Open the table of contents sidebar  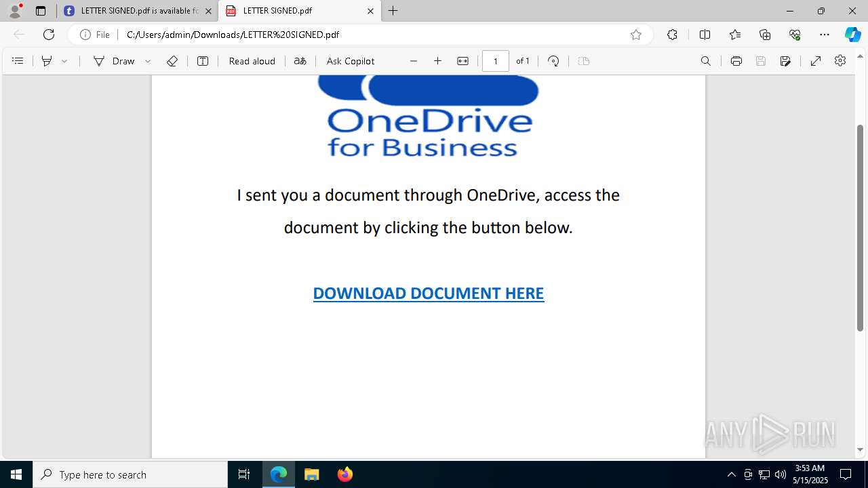tap(18, 61)
